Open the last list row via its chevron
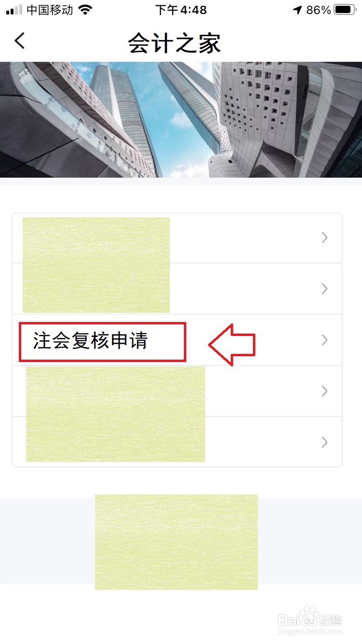 (325, 442)
